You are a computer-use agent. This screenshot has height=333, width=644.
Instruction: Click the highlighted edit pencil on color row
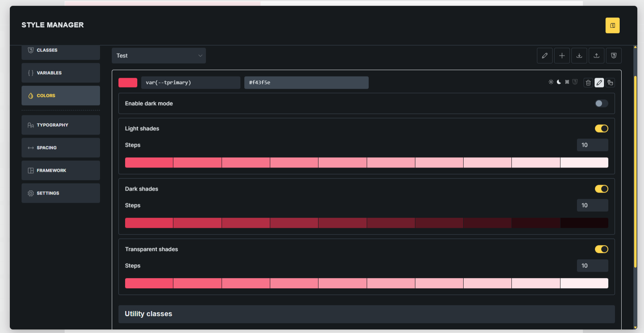599,82
